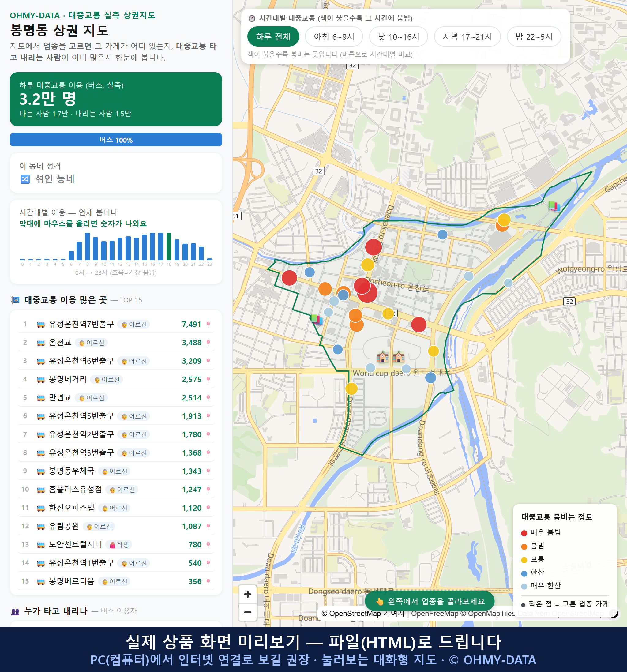Open the OpenFreeMap attribution link

[434, 613]
